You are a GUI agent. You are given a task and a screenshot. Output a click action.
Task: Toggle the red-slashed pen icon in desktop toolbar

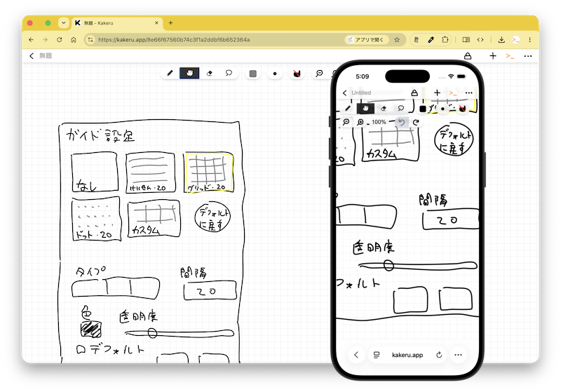[297, 74]
